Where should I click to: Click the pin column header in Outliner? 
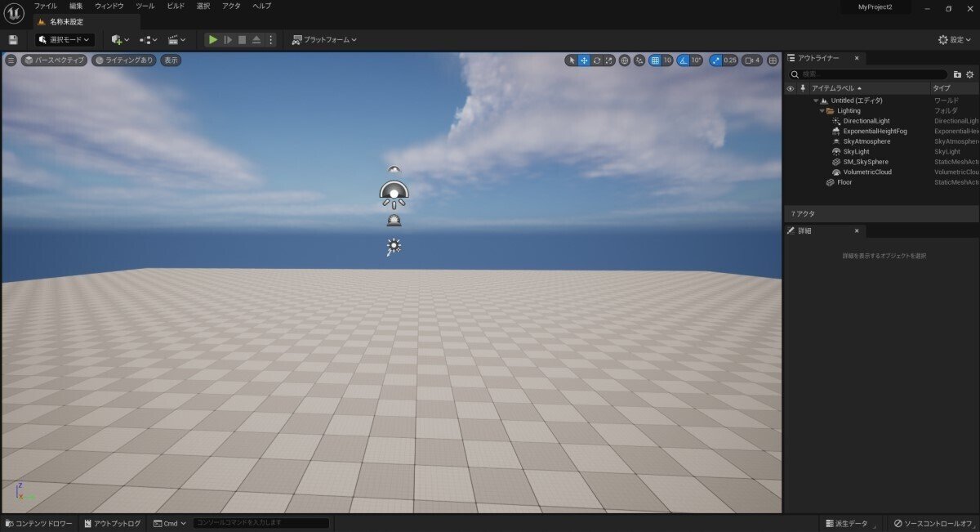point(803,88)
